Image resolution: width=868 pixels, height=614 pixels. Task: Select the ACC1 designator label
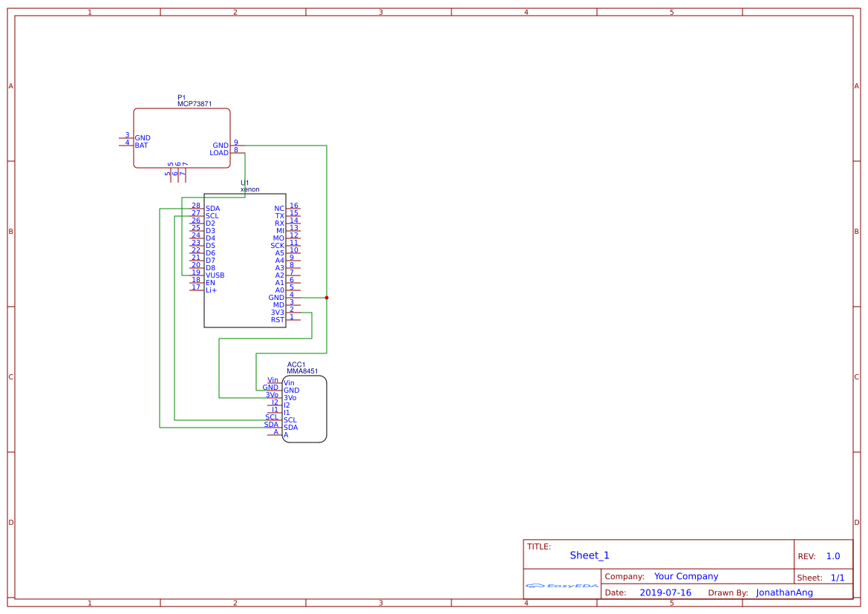296,365
